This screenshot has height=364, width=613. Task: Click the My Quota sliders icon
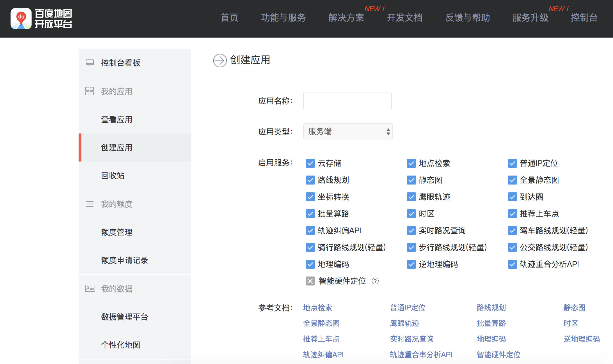[x=90, y=204]
